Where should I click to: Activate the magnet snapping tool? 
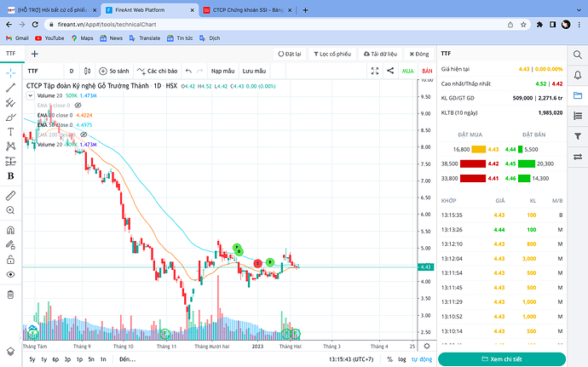[10, 230]
